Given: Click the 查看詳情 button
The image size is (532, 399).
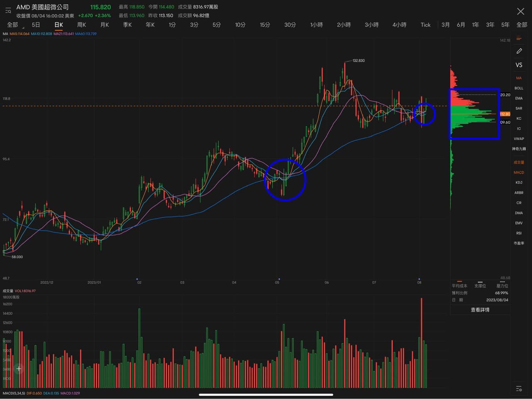Looking at the screenshot, I should point(480,310).
